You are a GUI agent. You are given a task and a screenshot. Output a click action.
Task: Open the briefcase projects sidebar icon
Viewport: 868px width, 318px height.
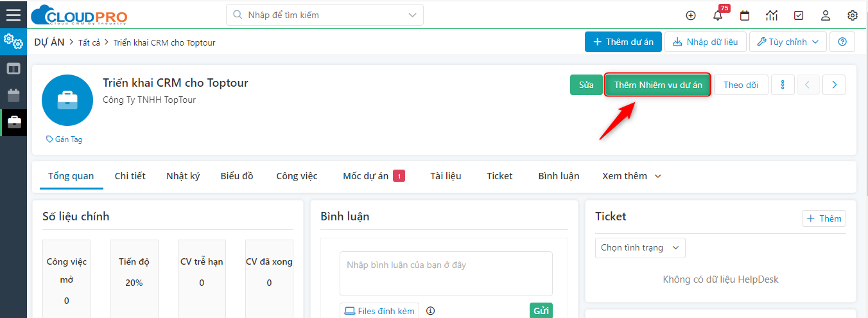click(x=13, y=122)
